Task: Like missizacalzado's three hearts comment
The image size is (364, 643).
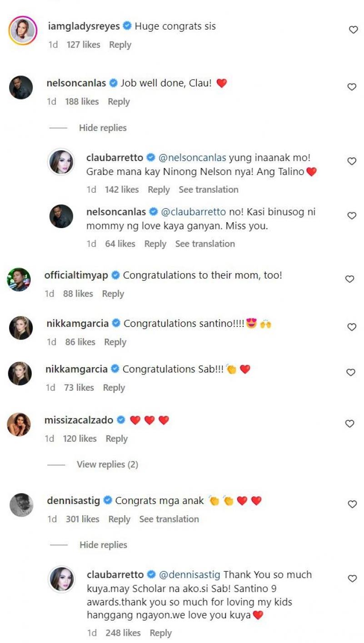Action: coord(349,424)
